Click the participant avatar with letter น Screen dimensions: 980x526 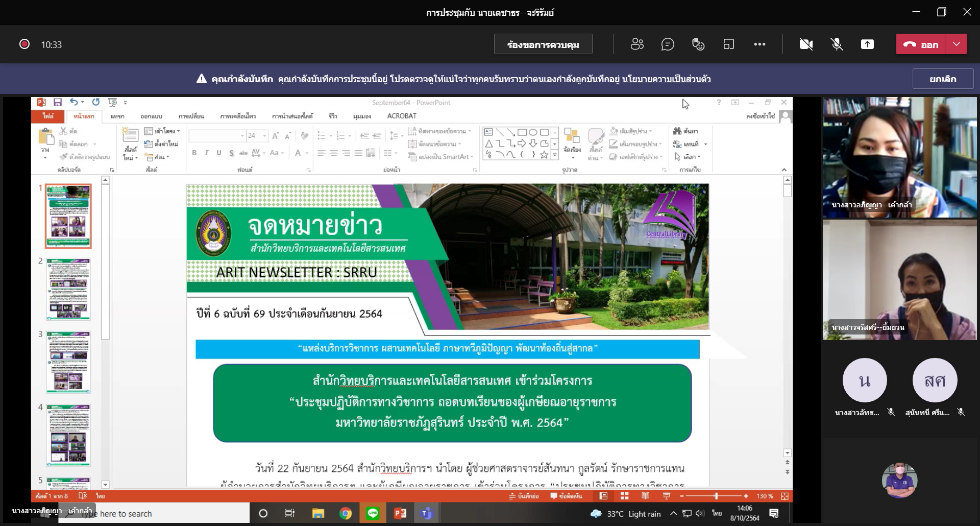(865, 380)
